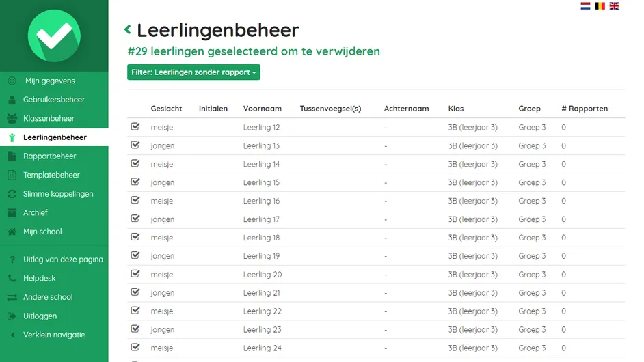
Task: Toggle the checkbox for Leerling 21
Action: [135, 292]
